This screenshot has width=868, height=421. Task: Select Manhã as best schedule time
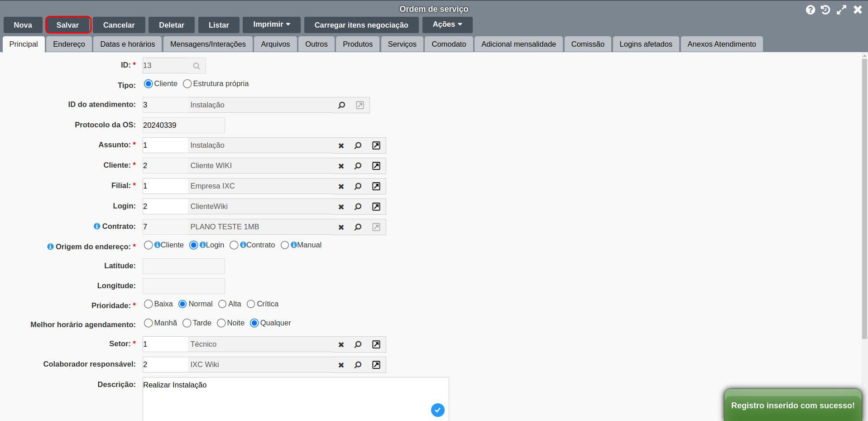[148, 323]
